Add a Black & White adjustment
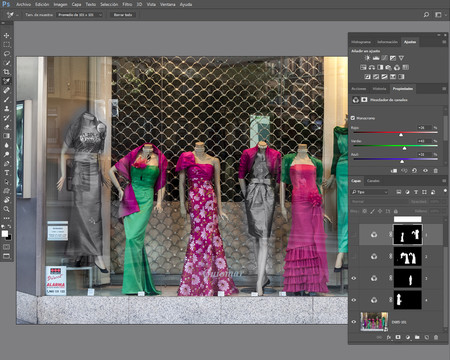The height and width of the screenshot is (360, 450). click(x=380, y=67)
